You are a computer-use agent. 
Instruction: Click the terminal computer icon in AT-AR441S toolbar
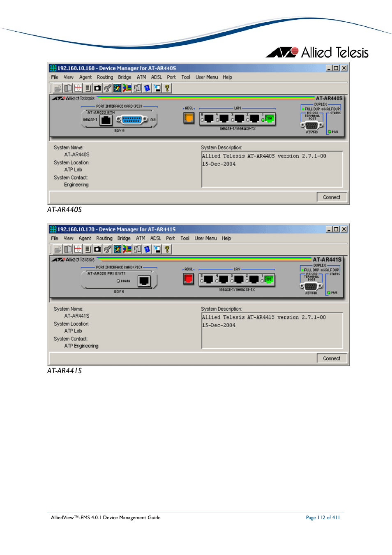coord(157,249)
